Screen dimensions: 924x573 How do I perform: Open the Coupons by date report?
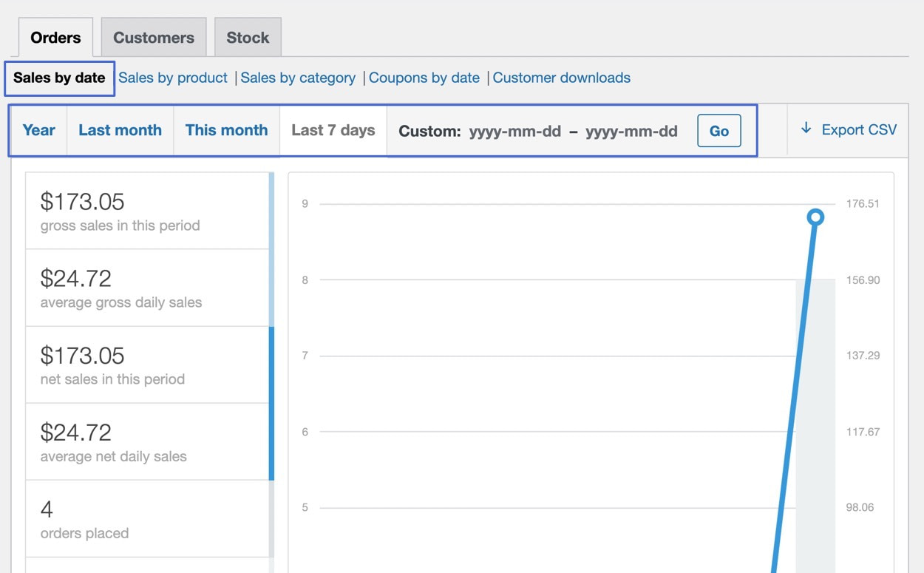[424, 77]
